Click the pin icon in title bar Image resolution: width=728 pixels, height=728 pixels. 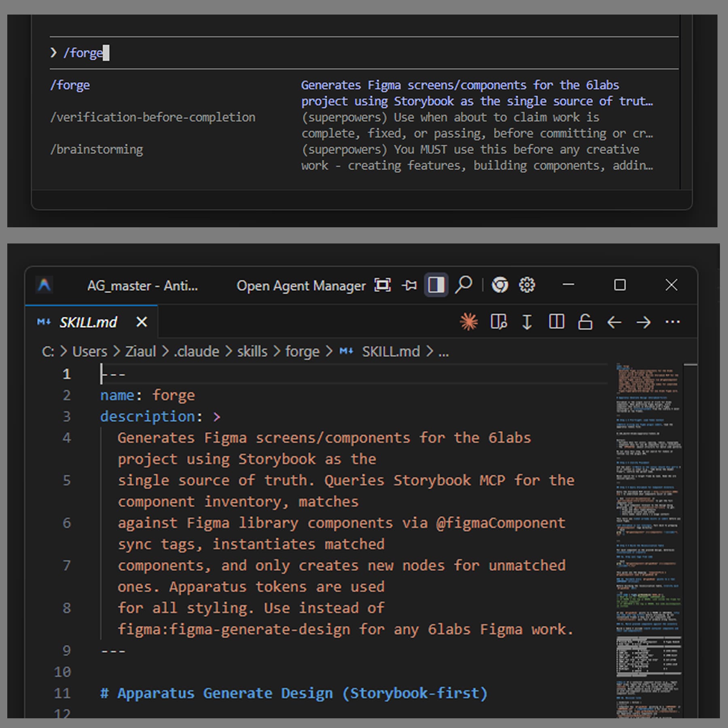tap(409, 286)
